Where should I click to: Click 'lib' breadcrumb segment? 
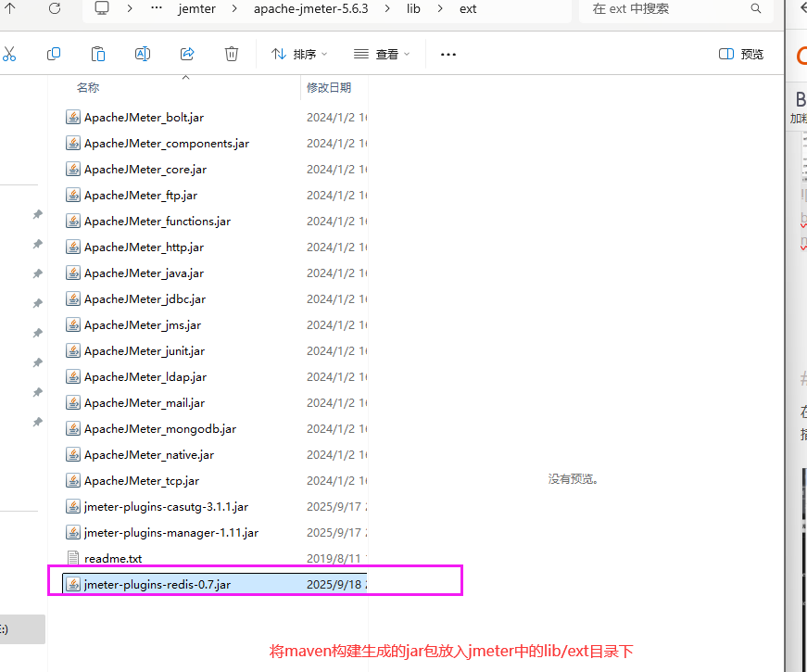coord(413,8)
